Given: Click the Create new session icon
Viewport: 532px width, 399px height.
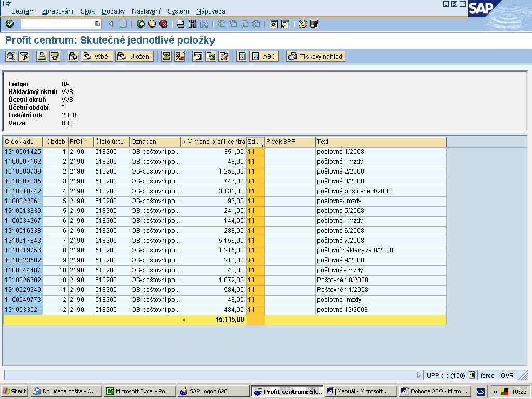Looking at the screenshot, I should click(x=273, y=24).
